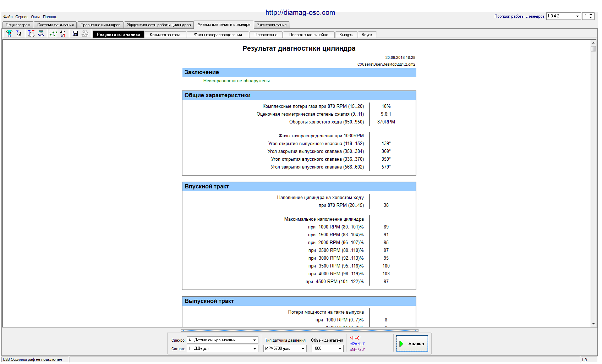The height and width of the screenshot is (364, 602).
Task: Decrease the cylinder number spinner
Action: pos(591,18)
